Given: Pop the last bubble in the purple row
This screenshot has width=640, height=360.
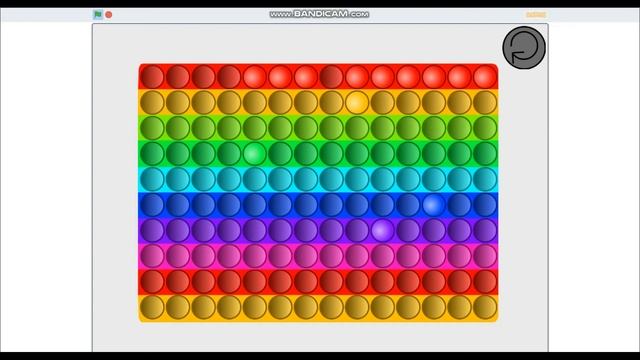Looking at the screenshot, I should (485, 230).
